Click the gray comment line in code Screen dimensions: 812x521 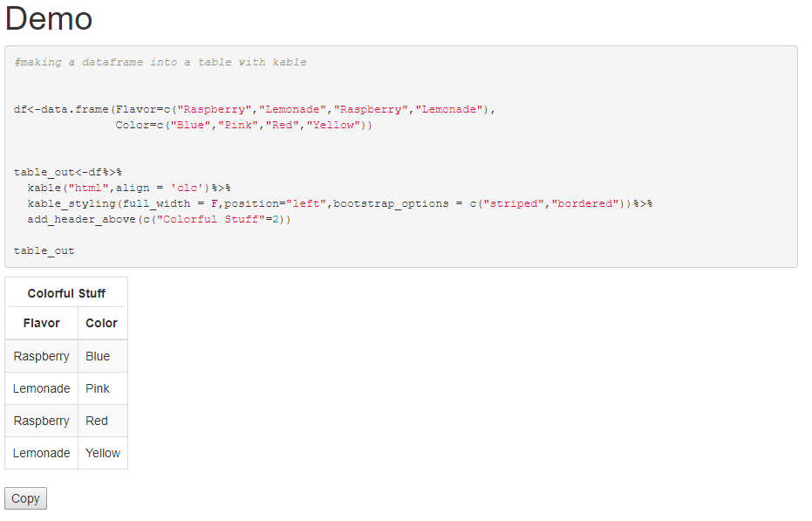pos(160,62)
